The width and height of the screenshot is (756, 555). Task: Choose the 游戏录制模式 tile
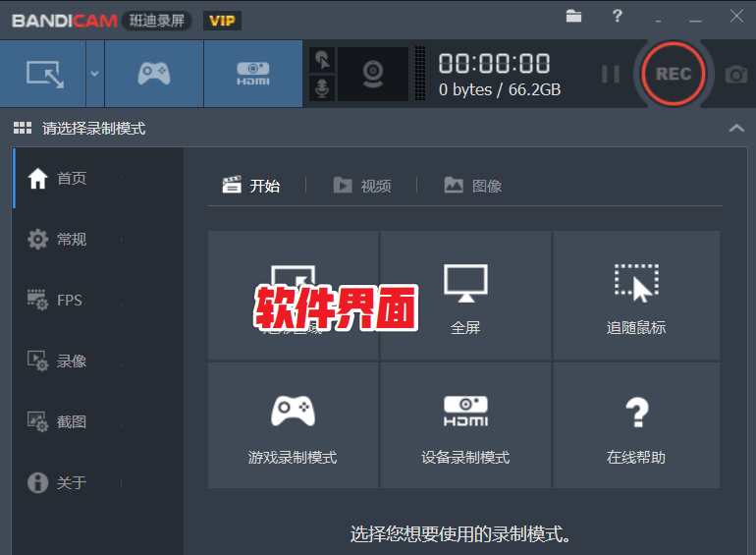point(293,425)
